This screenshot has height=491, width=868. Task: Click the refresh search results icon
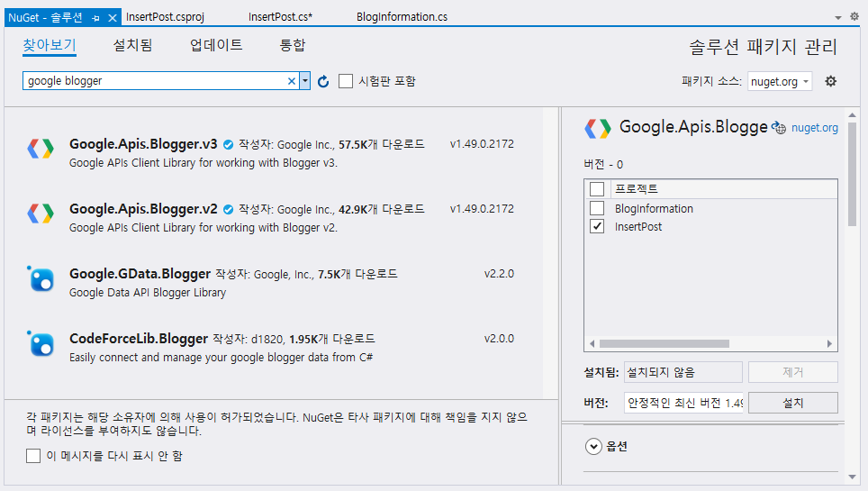(323, 81)
